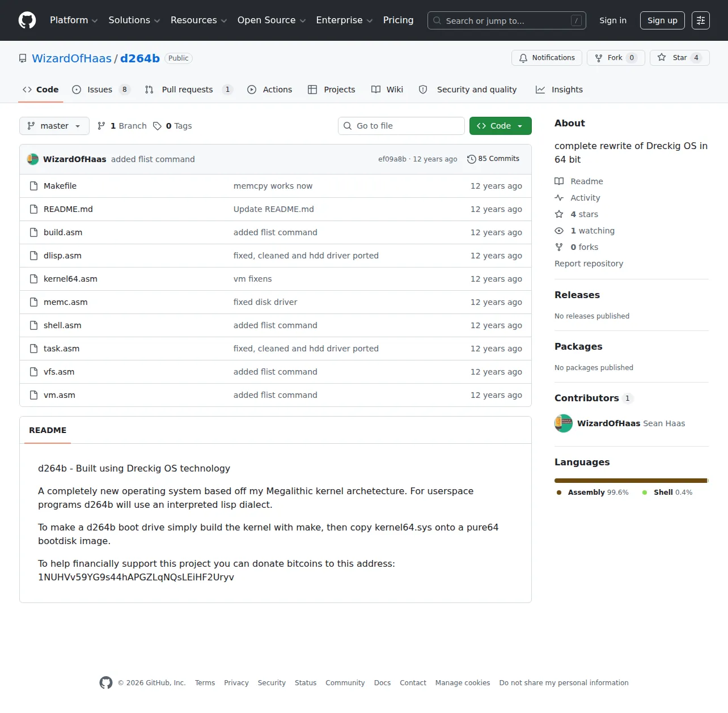The height and width of the screenshot is (713, 728).
Task: Click the dlisp.asm file icon
Action: coord(34,256)
